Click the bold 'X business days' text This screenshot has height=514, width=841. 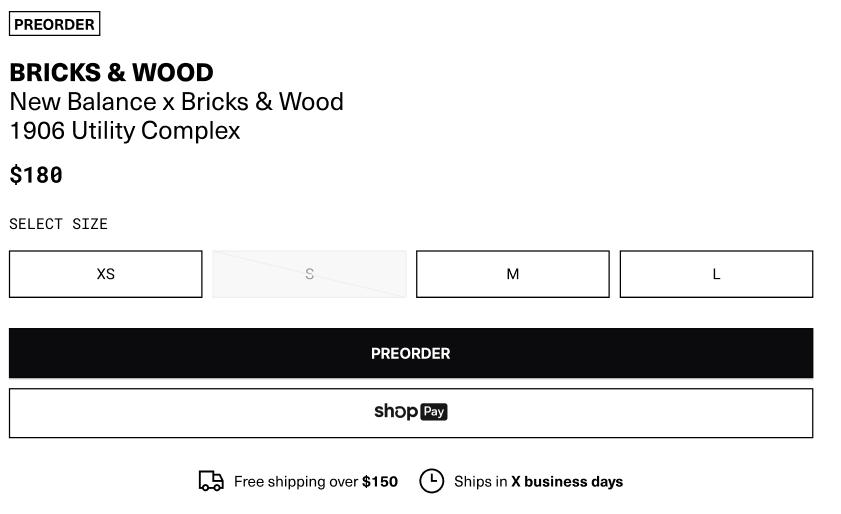567,481
